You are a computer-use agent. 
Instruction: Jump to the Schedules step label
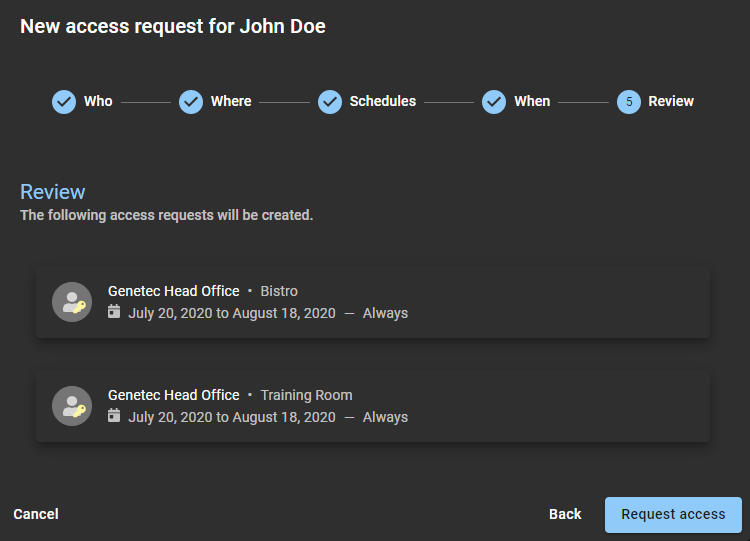click(x=382, y=101)
